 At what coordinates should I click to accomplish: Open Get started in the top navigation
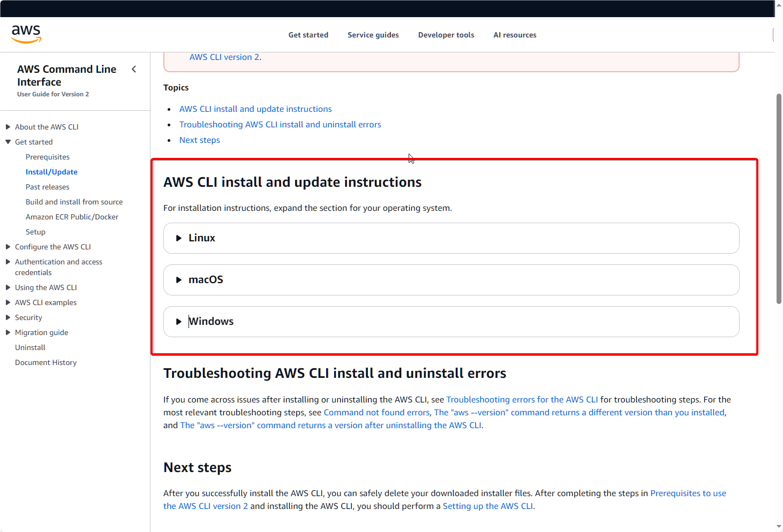tap(308, 35)
